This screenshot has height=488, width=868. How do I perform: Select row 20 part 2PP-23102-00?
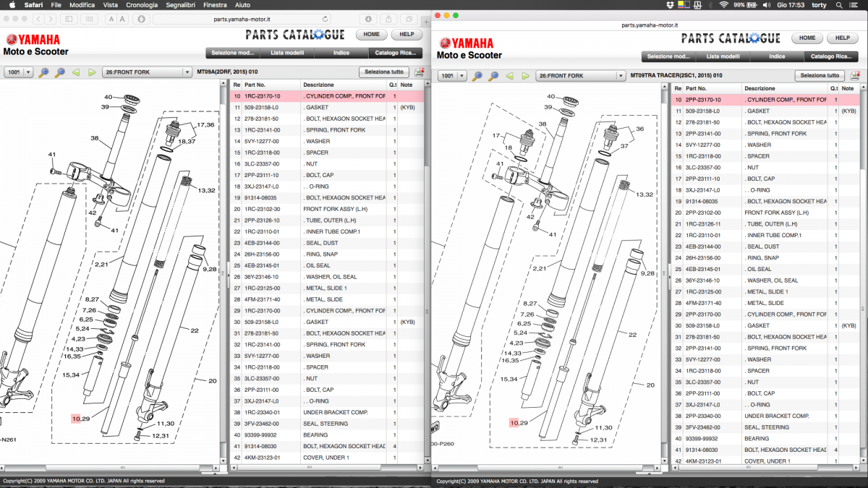coord(766,213)
